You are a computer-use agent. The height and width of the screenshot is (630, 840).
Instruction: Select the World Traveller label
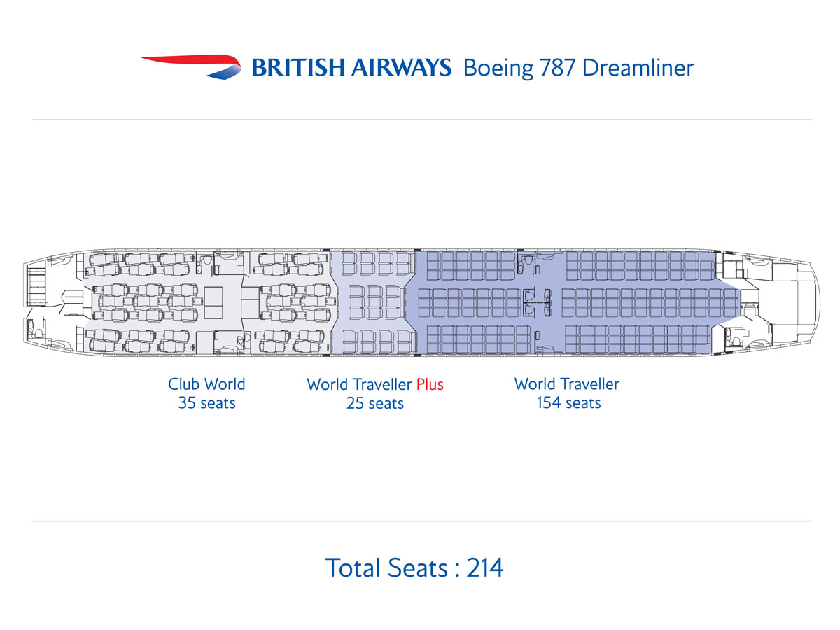pyautogui.click(x=566, y=384)
